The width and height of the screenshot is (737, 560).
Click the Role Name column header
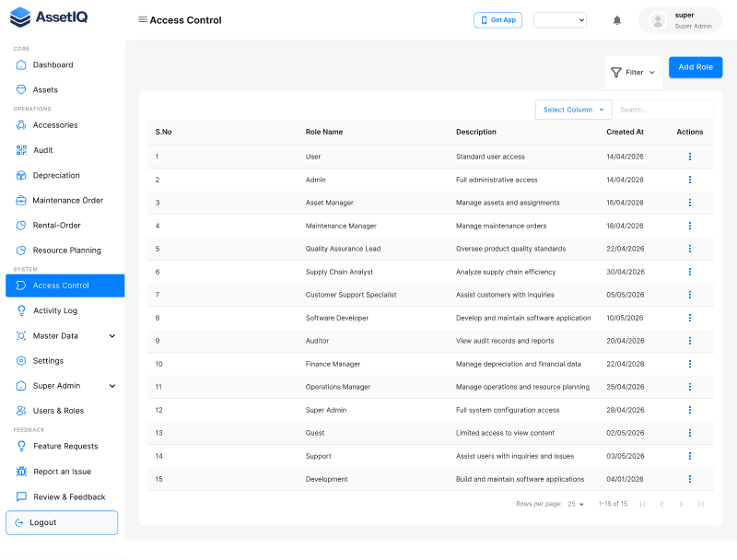click(324, 132)
